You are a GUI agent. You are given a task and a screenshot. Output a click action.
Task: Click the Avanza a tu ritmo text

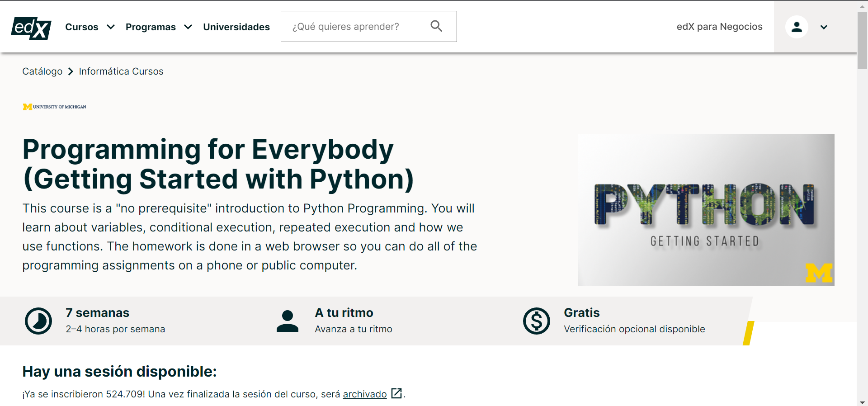pyautogui.click(x=354, y=329)
